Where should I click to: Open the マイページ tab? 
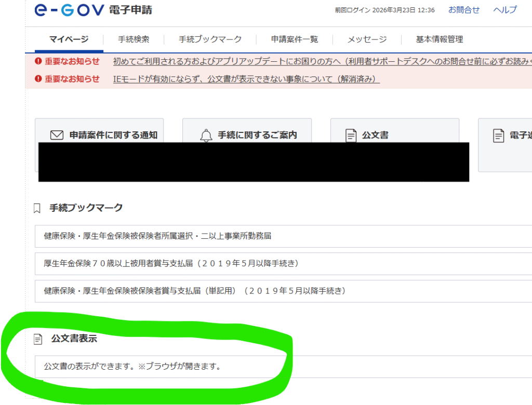click(69, 39)
